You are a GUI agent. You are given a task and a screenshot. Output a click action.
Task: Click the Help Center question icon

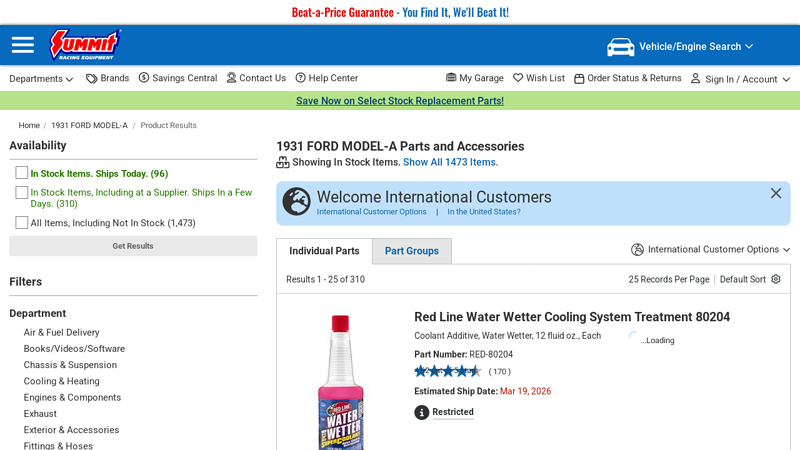(x=301, y=78)
